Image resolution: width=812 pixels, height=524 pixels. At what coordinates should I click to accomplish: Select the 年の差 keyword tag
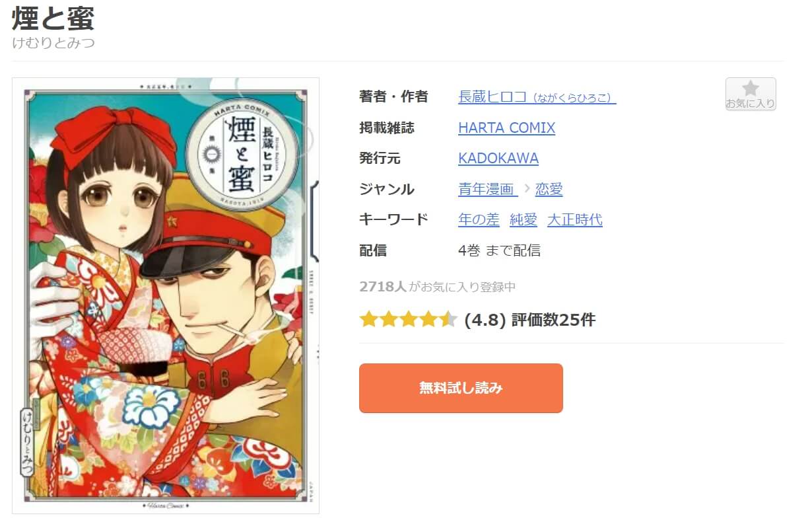[x=479, y=220]
